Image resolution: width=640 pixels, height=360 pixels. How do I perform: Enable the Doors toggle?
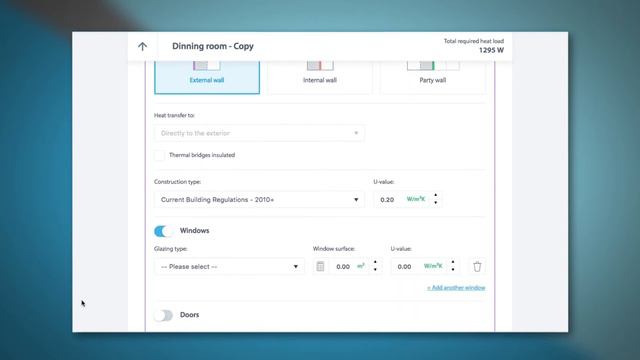click(163, 315)
